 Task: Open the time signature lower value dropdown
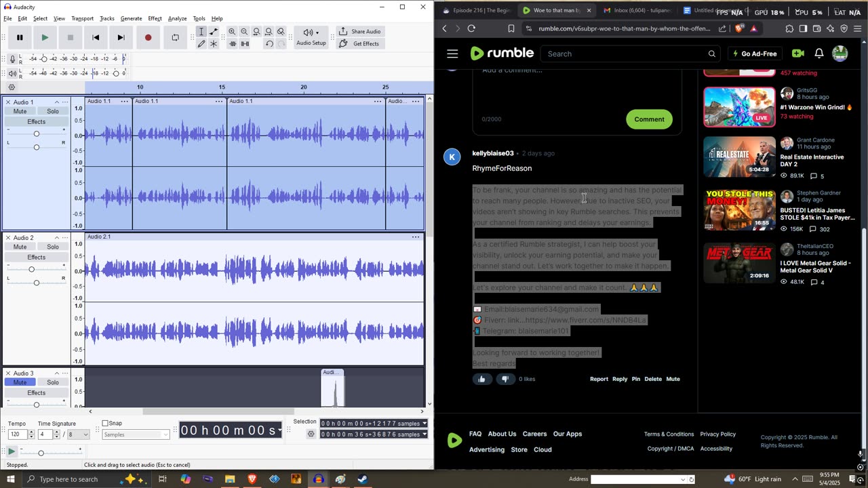coord(79,434)
